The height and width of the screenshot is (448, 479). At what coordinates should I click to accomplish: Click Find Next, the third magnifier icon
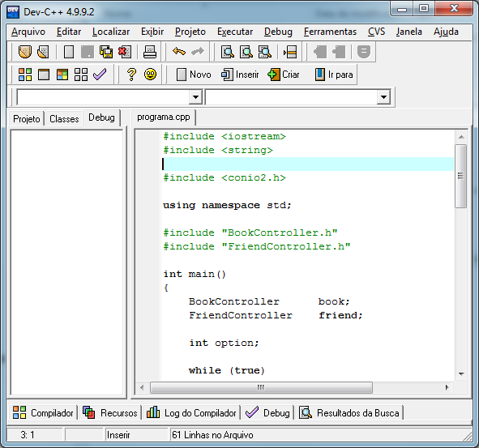pyautogui.click(x=265, y=52)
